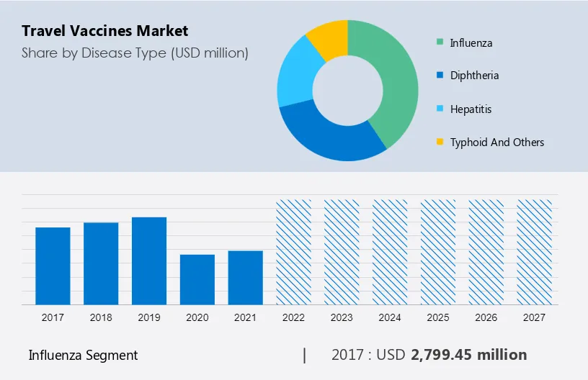Click the 2018 axis label
The image size is (588, 380).
(x=101, y=317)
